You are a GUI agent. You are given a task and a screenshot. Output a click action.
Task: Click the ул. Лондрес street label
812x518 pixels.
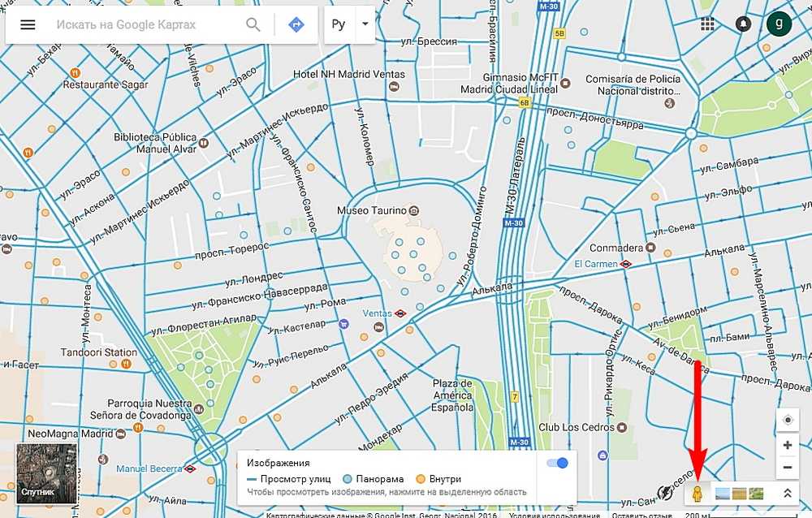pos(254,278)
